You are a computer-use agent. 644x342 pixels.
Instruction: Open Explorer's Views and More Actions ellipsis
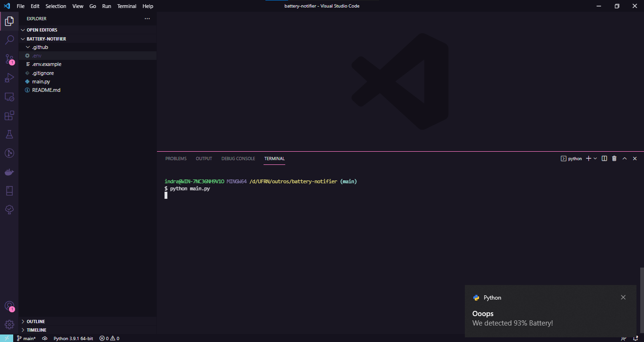pos(147,19)
